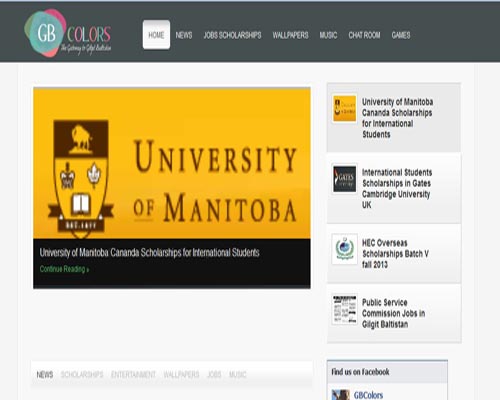The image size is (500, 400).
Task: Open Public Service Commission Jobs in Gilgit Baltistan
Action: click(393, 313)
